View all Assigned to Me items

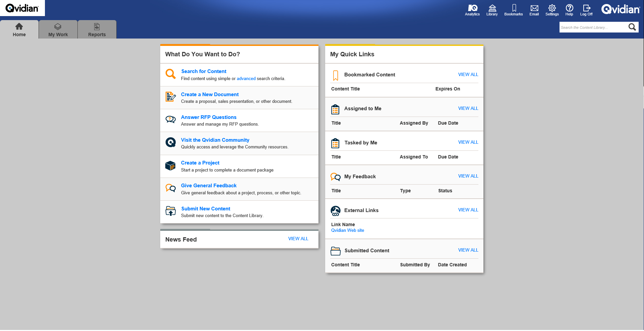click(x=468, y=109)
